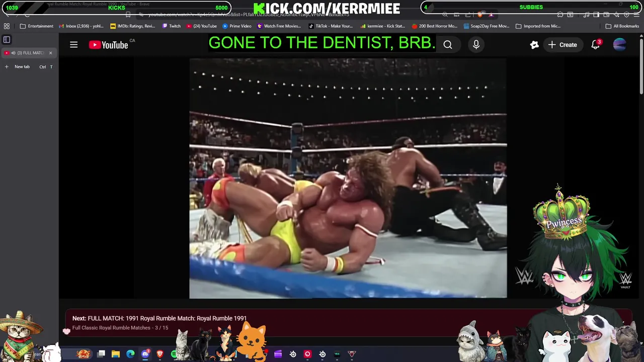Open Brave browser from the taskbar
The width and height of the screenshot is (644, 362).
click(160, 354)
